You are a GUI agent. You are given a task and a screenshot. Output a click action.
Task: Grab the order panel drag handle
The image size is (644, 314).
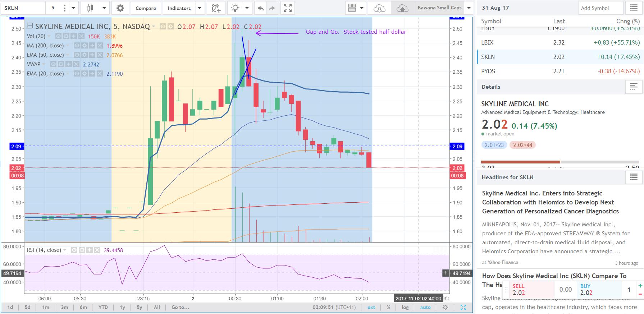click(506, 290)
